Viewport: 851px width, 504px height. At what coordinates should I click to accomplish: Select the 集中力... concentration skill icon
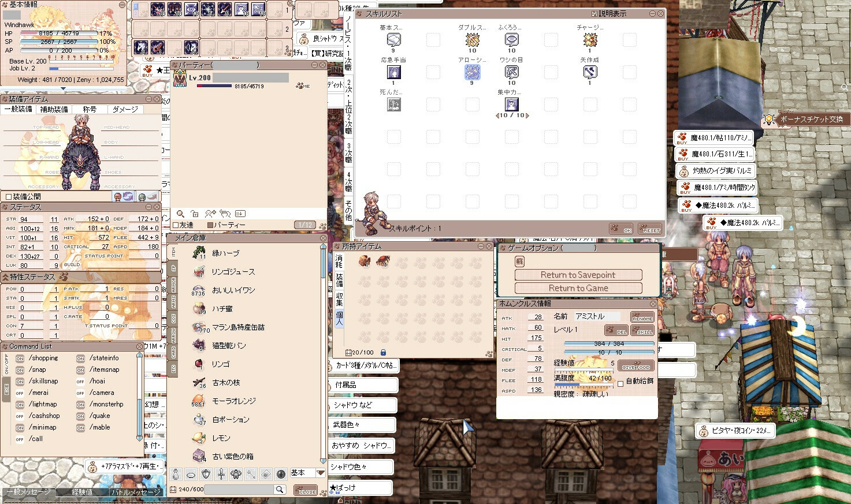pyautogui.click(x=511, y=104)
